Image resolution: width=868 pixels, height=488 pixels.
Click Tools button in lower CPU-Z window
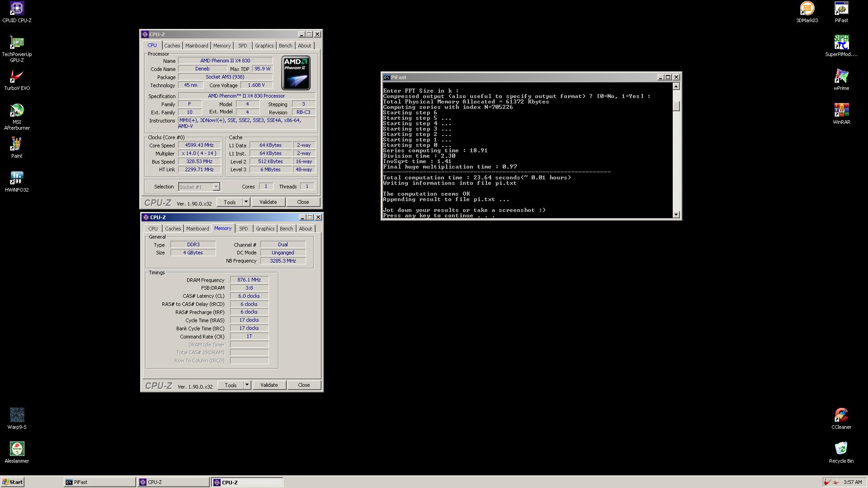tap(231, 385)
